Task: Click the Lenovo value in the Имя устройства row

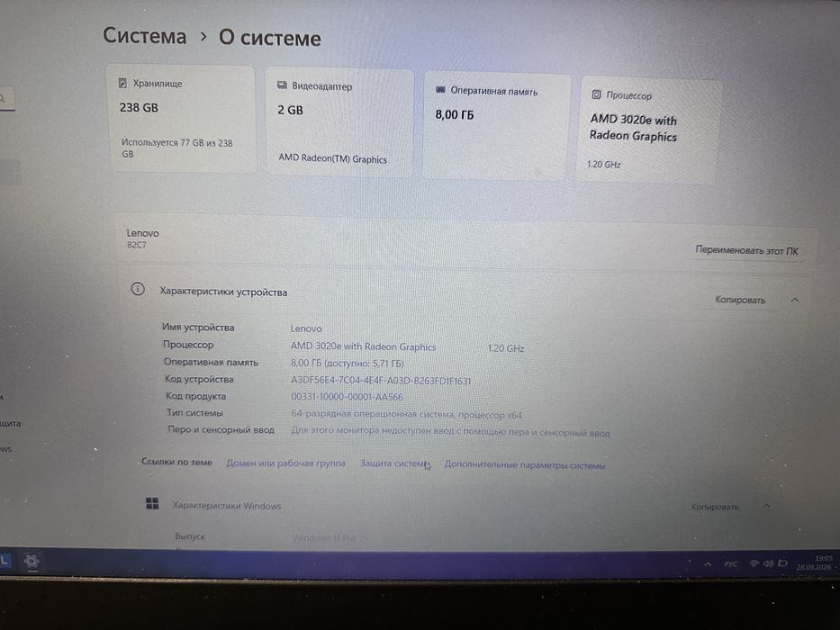Action: (306, 328)
